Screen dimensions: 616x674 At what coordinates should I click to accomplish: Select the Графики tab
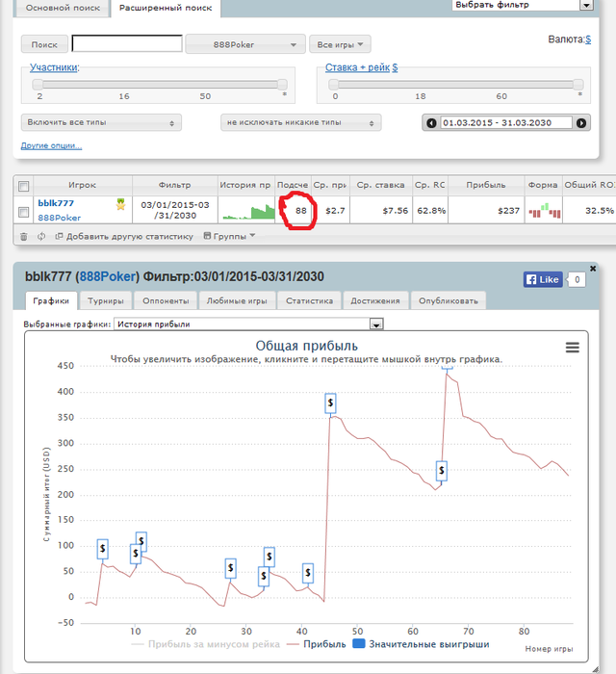(x=51, y=300)
